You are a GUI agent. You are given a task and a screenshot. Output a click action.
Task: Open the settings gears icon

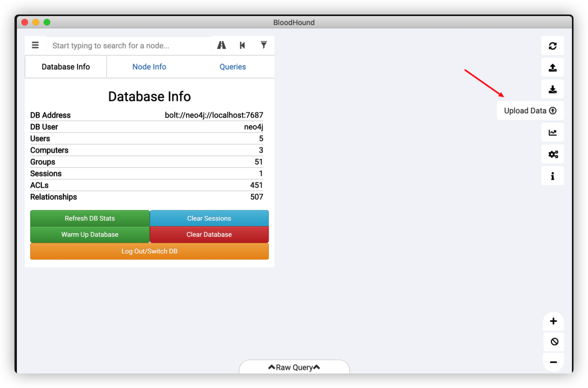pos(553,154)
